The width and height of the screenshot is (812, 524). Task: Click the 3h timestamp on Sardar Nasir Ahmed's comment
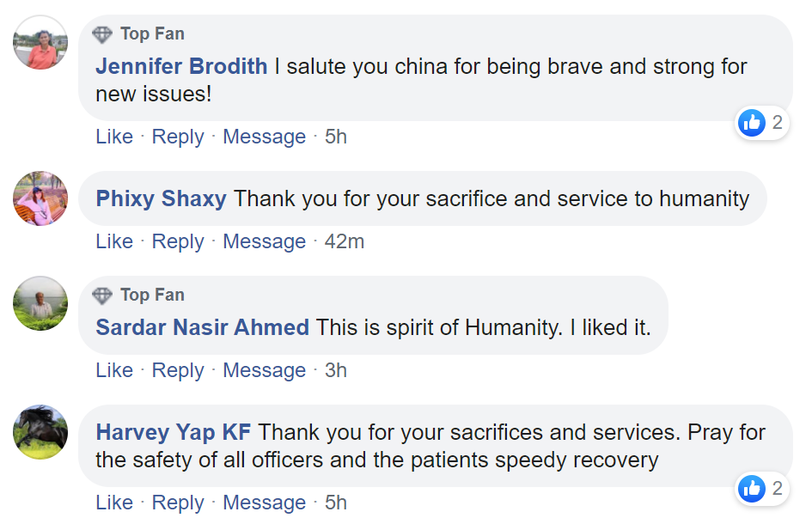(335, 370)
